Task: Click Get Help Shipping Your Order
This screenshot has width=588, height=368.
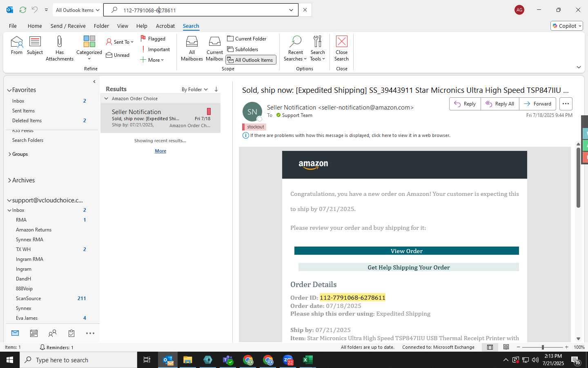Action: [x=408, y=267]
